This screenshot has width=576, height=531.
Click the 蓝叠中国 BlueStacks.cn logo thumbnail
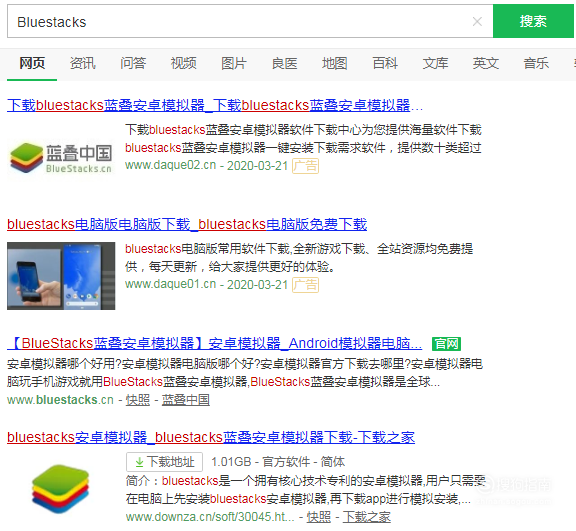tap(61, 159)
